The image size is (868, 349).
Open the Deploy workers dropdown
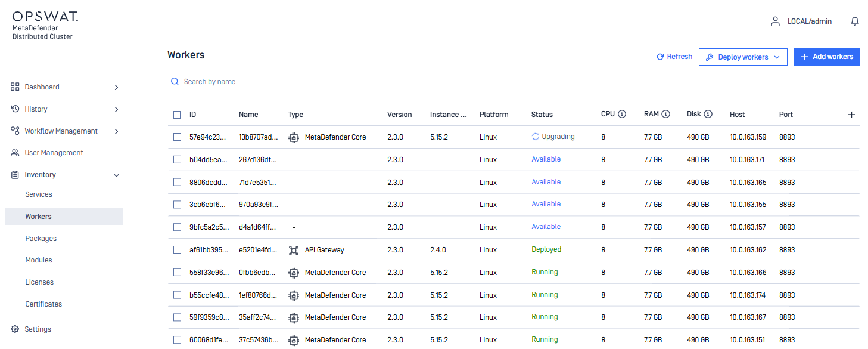(x=743, y=57)
